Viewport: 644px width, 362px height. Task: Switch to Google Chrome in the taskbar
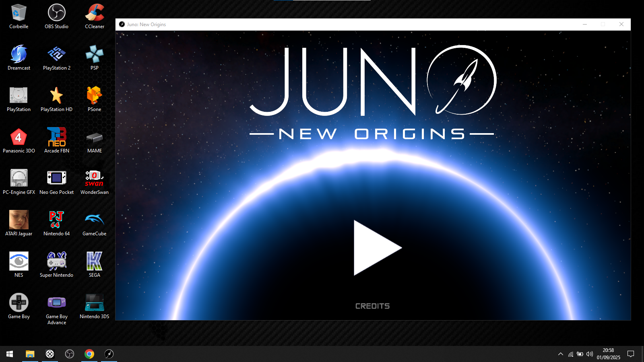click(x=89, y=354)
